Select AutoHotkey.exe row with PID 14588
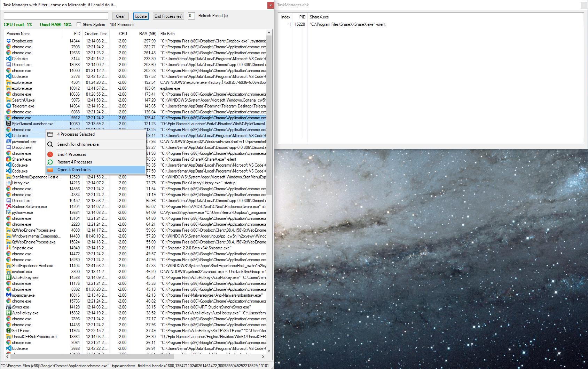588x369 pixels. point(135,278)
